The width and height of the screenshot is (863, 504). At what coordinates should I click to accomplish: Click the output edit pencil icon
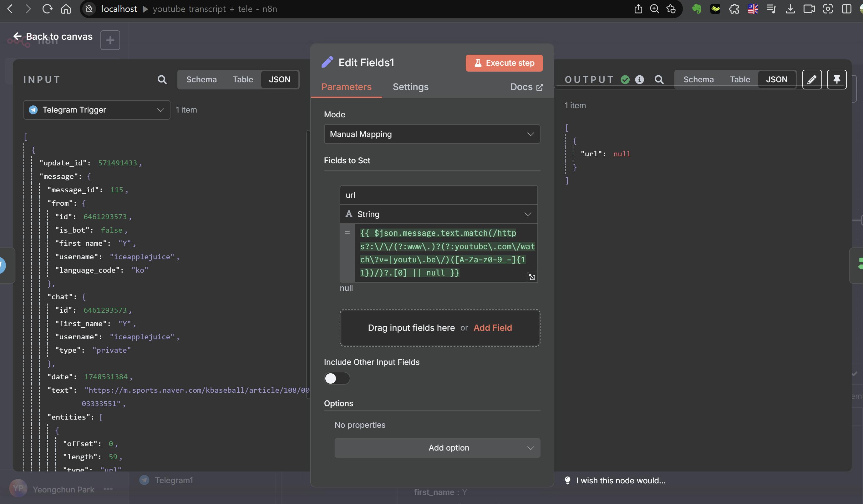(x=812, y=79)
